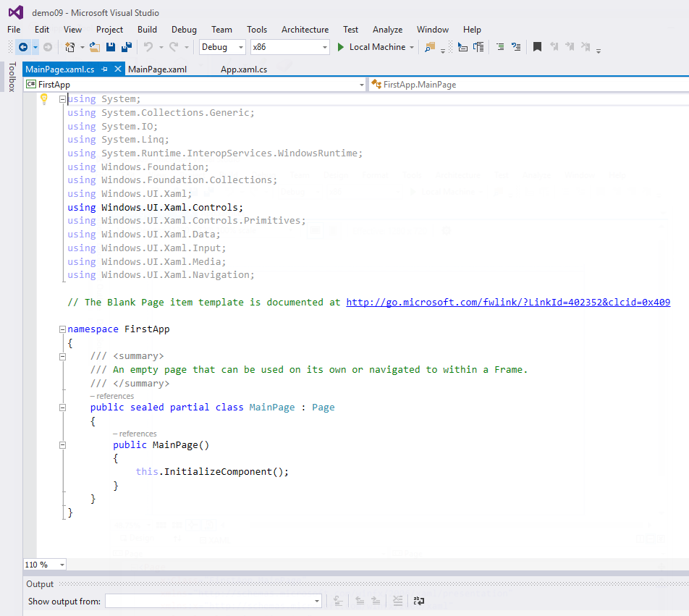Viewport: 689px width, 616px height.
Task: Open the Toolbox side panel
Action: [x=12, y=77]
